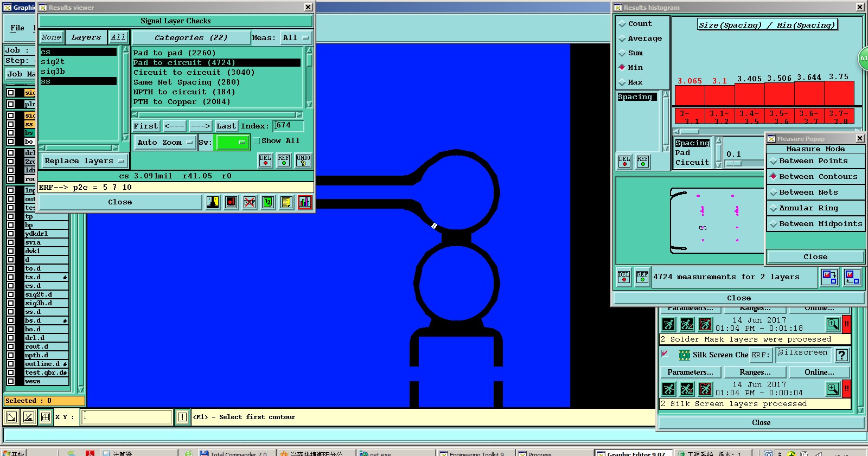Click the REF icon in Results viewer
868x456 pixels.
(x=284, y=160)
